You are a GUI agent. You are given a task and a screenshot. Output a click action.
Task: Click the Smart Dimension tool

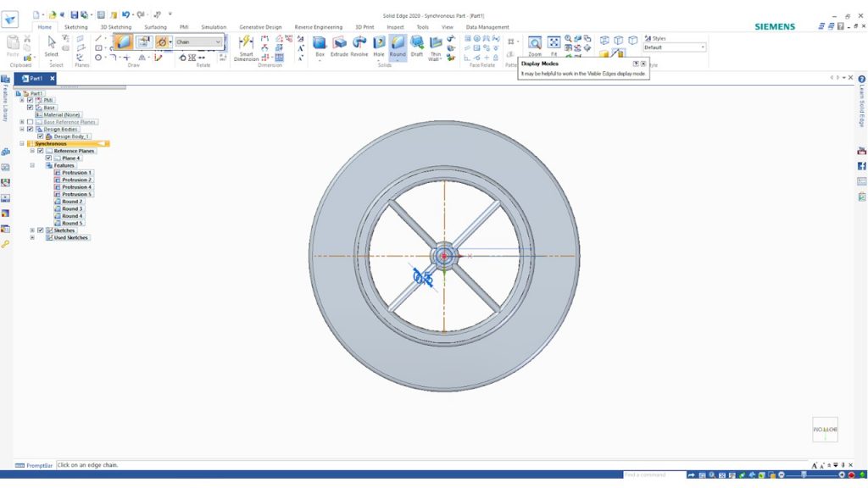[246, 44]
